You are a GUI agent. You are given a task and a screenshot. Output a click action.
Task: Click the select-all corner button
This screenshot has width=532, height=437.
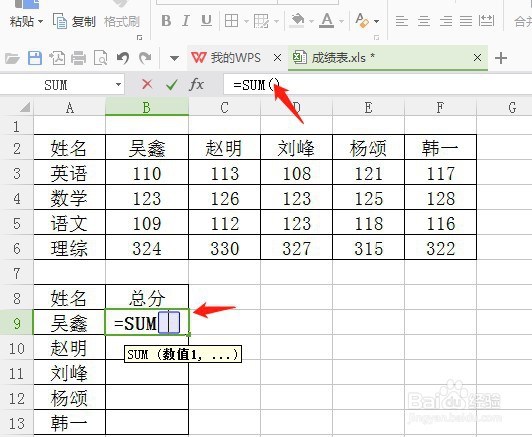(17, 107)
